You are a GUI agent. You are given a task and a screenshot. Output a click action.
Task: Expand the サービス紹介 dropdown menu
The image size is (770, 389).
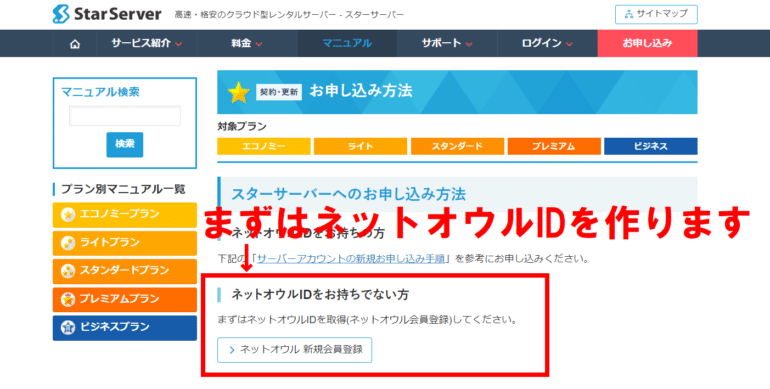click(147, 43)
